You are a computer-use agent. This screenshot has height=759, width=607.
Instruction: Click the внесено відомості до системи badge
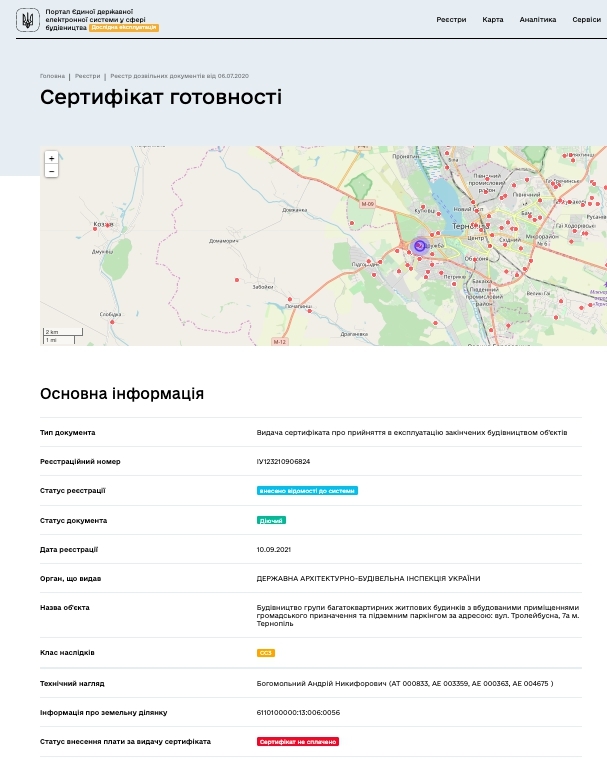tap(307, 491)
